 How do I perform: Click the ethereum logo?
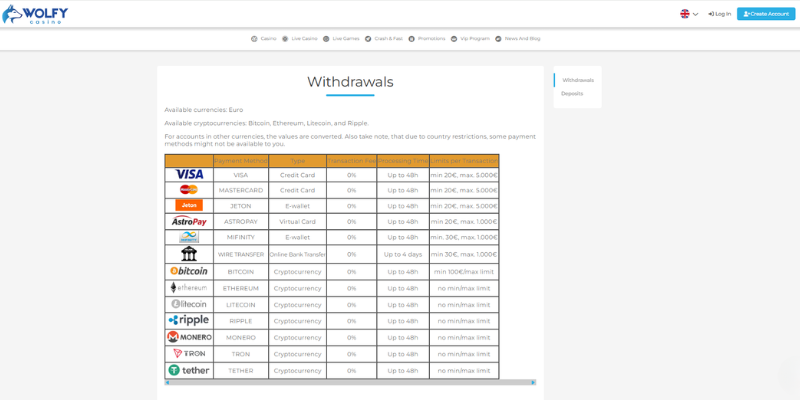[x=189, y=288]
